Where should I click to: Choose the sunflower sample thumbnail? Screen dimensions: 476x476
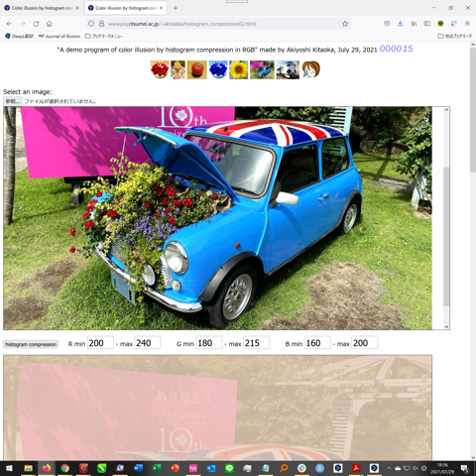238,69
